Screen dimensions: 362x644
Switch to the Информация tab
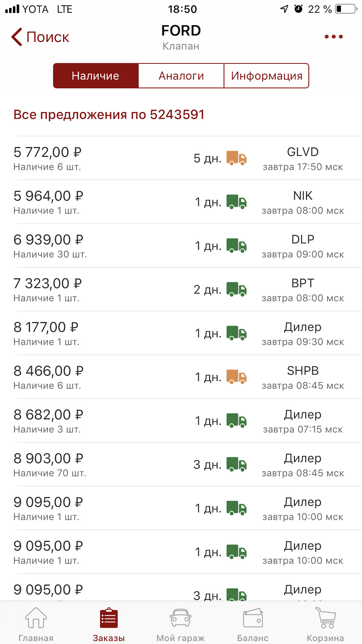coord(267,76)
